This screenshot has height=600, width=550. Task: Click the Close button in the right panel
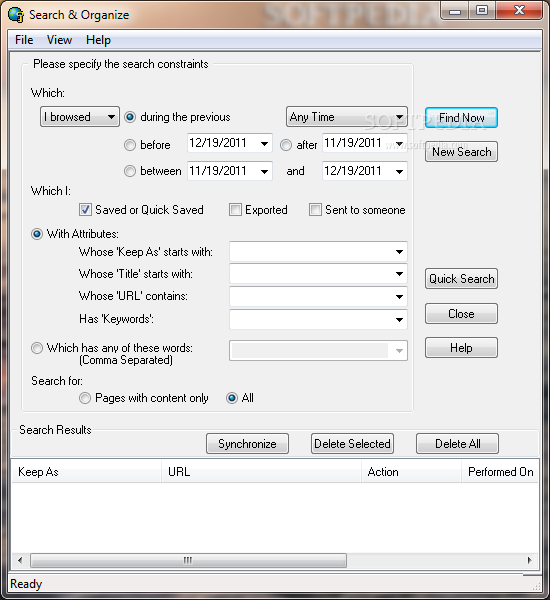click(461, 314)
